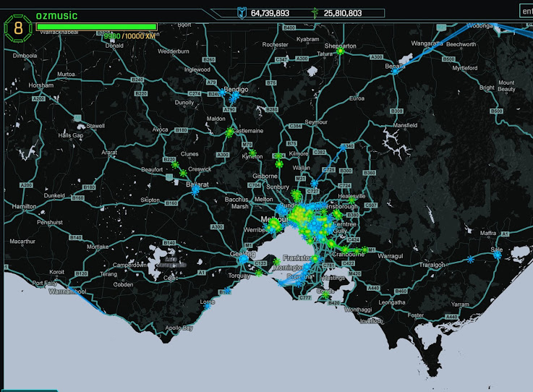
Task: Select the blue portal at Benalla
Action: (395, 72)
